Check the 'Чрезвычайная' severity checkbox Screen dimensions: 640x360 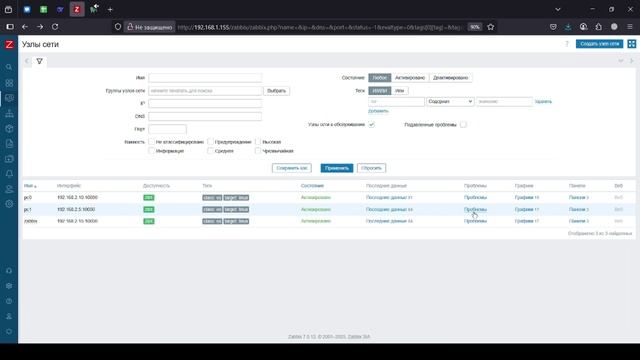pyautogui.click(x=258, y=151)
